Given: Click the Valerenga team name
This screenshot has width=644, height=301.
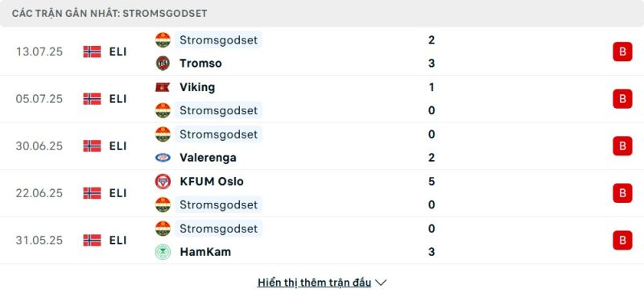Looking at the screenshot, I should pos(208,158).
